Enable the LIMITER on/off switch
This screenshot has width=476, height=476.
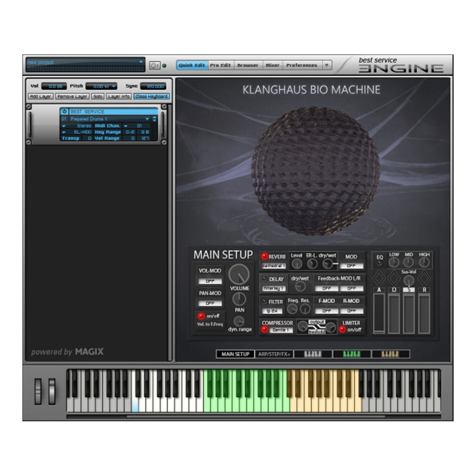point(343,329)
